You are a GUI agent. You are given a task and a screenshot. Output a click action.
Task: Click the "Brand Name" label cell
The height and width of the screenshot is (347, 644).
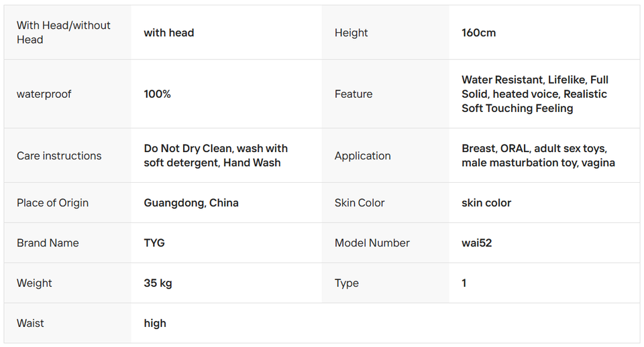tap(48, 242)
